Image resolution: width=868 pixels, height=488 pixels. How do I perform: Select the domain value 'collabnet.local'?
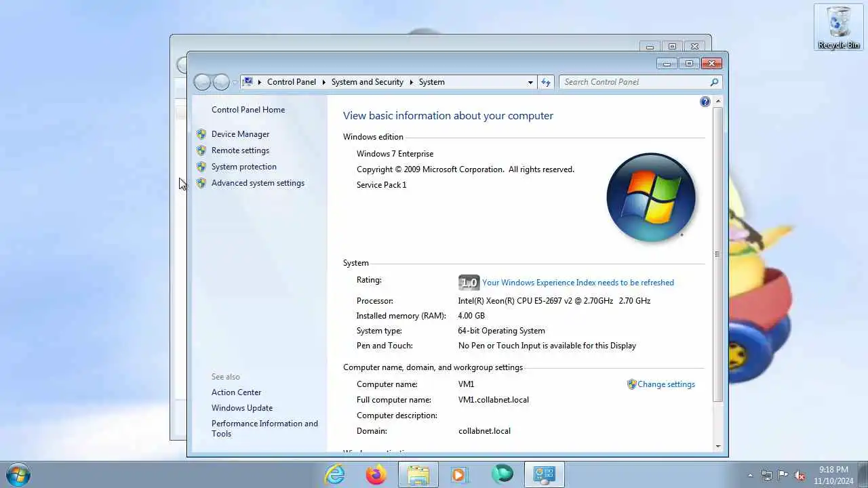[484, 431]
